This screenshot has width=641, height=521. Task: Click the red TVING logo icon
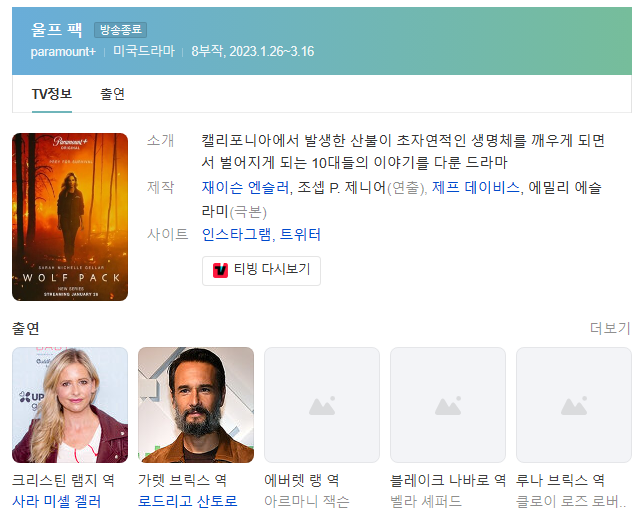coord(220,270)
